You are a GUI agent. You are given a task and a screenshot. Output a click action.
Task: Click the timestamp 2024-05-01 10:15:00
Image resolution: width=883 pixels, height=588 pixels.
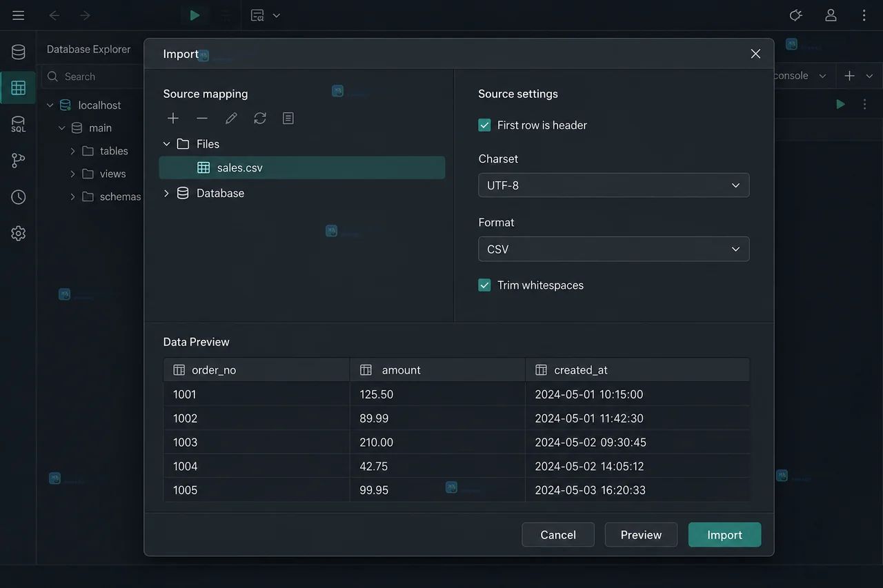637,394
